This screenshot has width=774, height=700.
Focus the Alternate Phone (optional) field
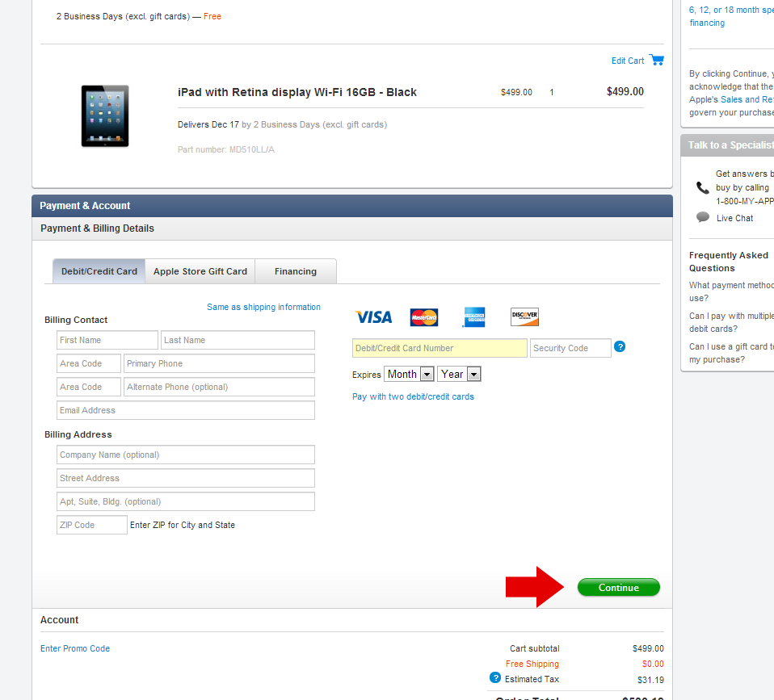[x=219, y=387]
